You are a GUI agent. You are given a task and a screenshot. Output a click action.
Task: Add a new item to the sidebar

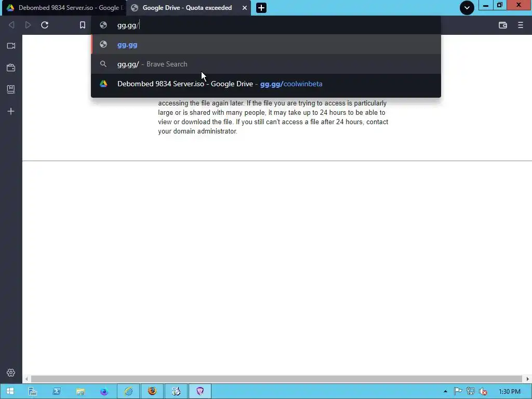coord(11,111)
